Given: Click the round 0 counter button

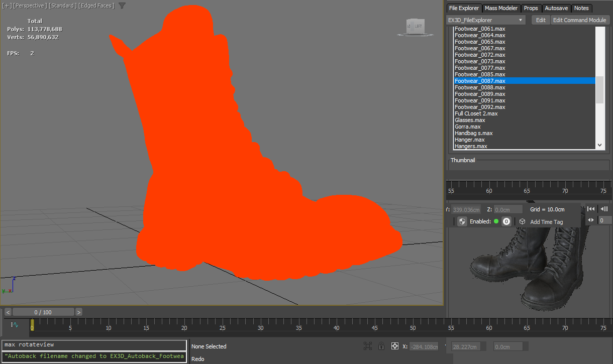Looking at the screenshot, I should [506, 221].
